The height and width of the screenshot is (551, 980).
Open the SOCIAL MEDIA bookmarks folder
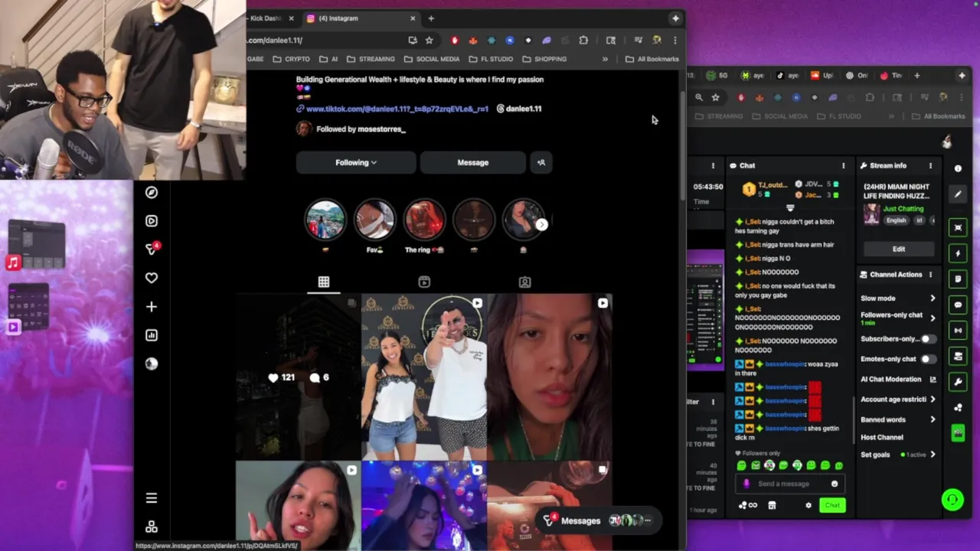tap(432, 59)
